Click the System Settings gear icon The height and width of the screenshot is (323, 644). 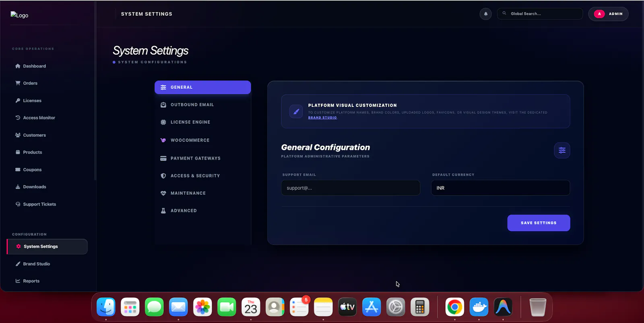pos(19,247)
